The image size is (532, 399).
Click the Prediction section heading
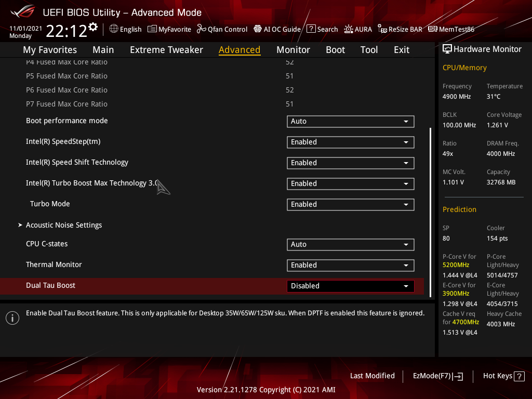click(459, 210)
